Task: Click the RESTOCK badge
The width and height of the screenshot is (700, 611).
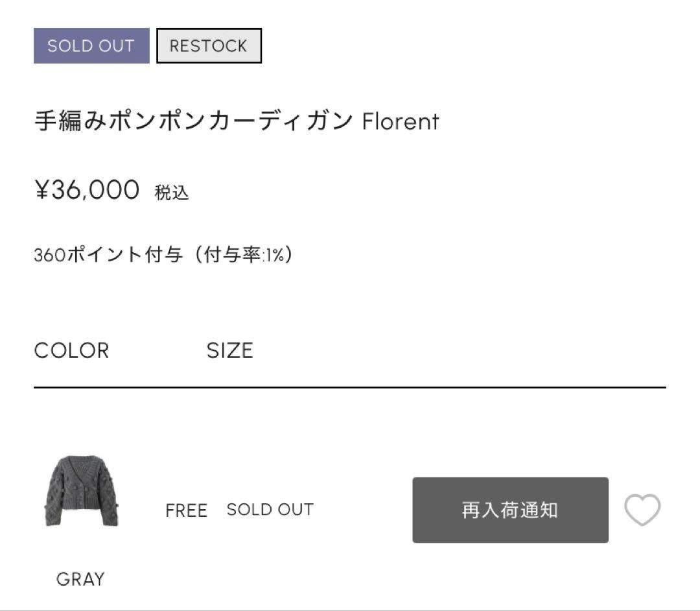Action: point(209,46)
